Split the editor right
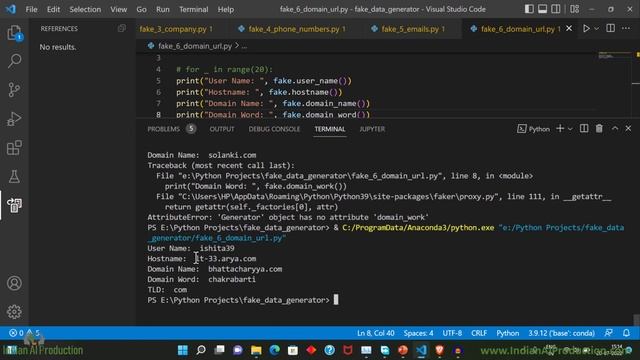 click(611, 28)
